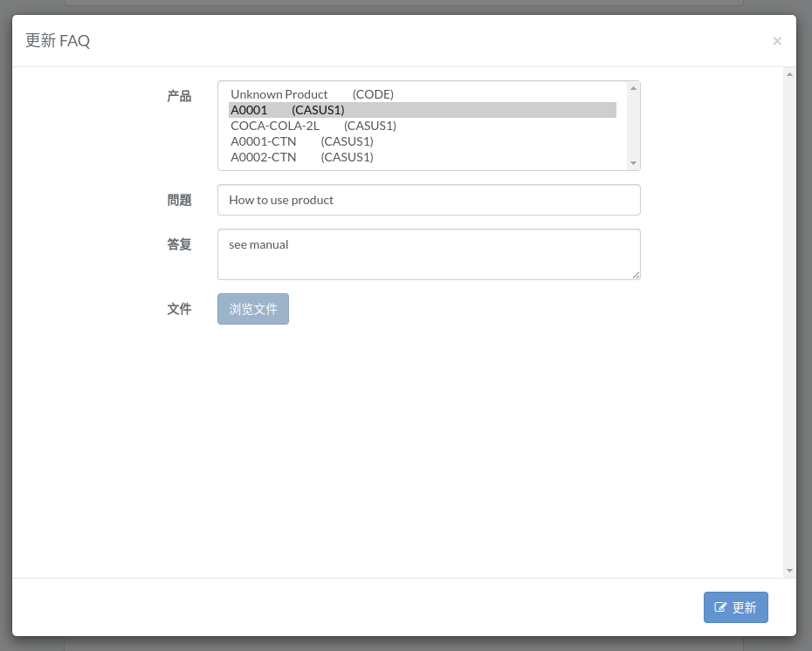Image resolution: width=812 pixels, height=651 pixels.
Task: Select A0001-CTN (CASUS1) option
Action: pos(423,141)
